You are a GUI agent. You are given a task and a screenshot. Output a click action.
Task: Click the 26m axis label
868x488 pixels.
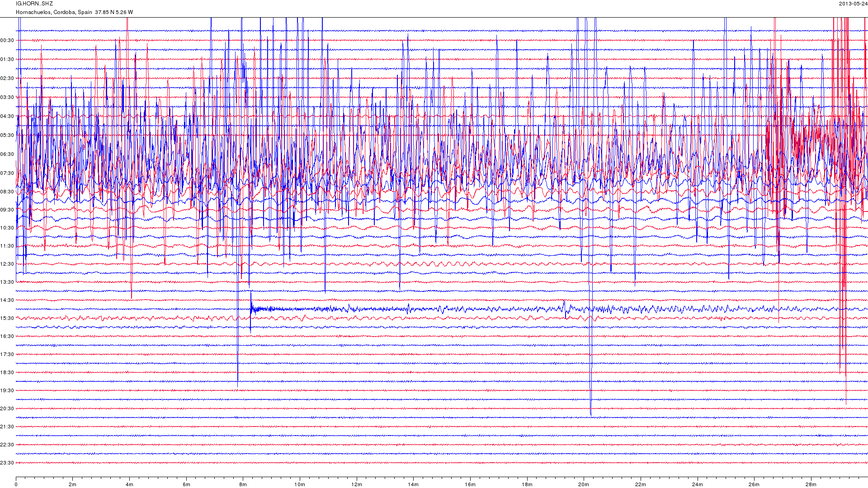(754, 485)
